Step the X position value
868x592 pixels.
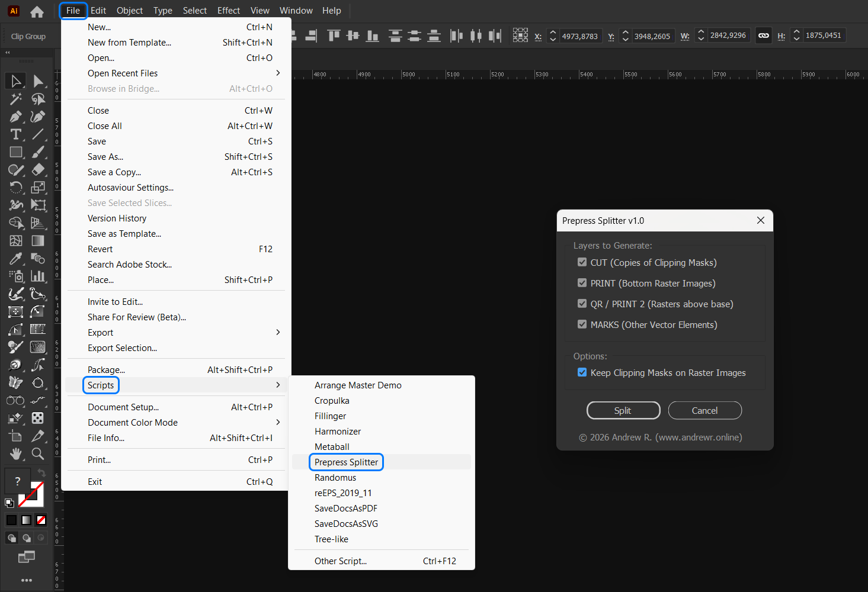point(553,36)
